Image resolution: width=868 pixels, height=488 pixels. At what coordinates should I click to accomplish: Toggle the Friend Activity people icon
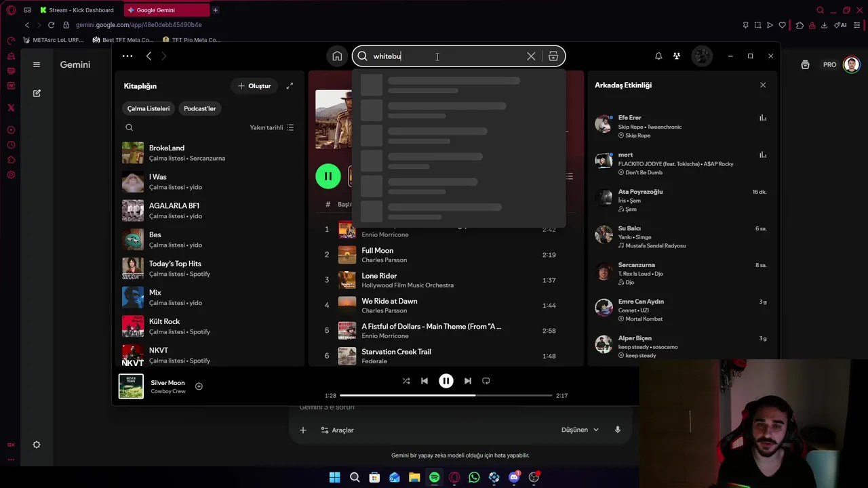coord(677,56)
